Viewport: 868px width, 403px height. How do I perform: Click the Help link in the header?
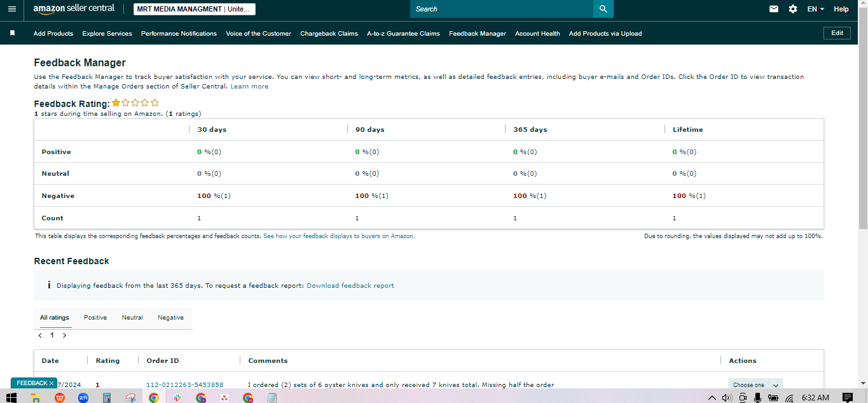841,9
